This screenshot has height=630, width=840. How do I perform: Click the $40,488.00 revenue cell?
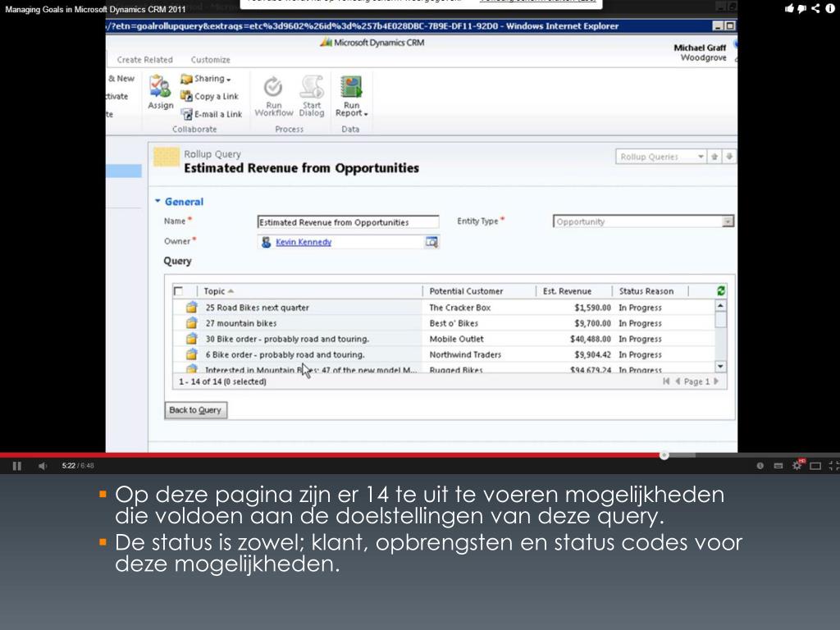(x=591, y=339)
